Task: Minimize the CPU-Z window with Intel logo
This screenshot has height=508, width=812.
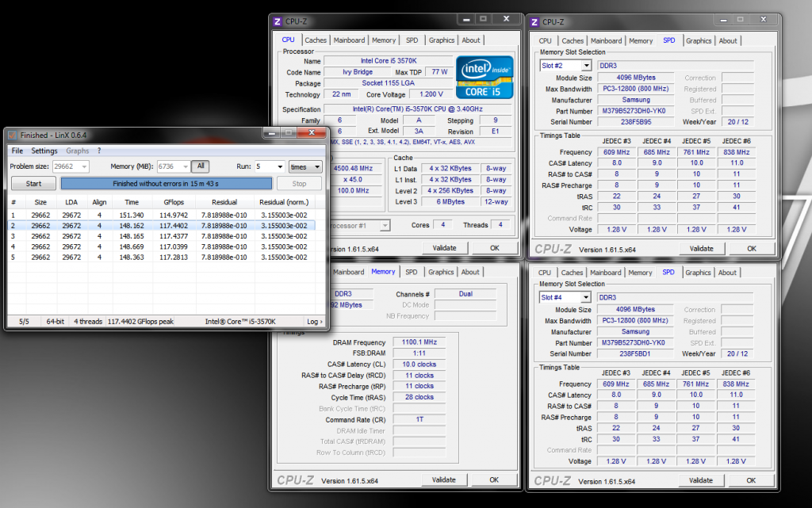Action: click(465, 21)
